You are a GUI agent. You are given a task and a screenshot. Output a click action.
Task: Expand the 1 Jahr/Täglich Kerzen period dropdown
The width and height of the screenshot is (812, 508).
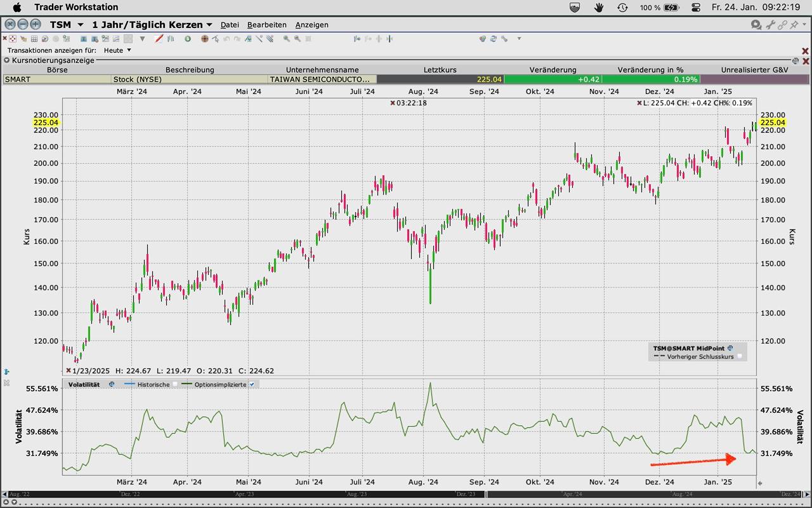(x=209, y=25)
